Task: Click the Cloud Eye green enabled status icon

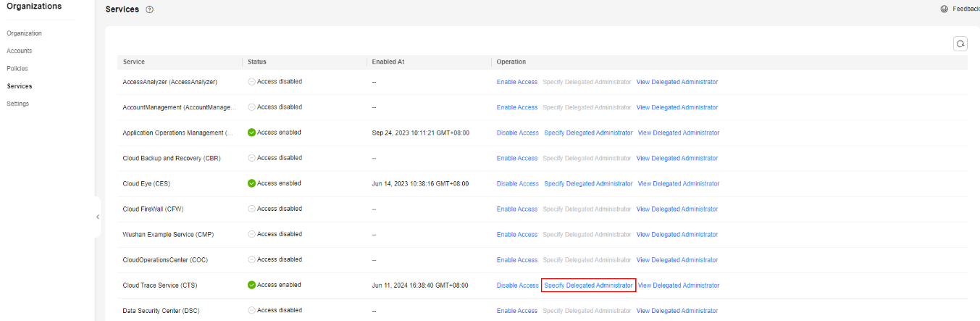Action: pos(251,183)
